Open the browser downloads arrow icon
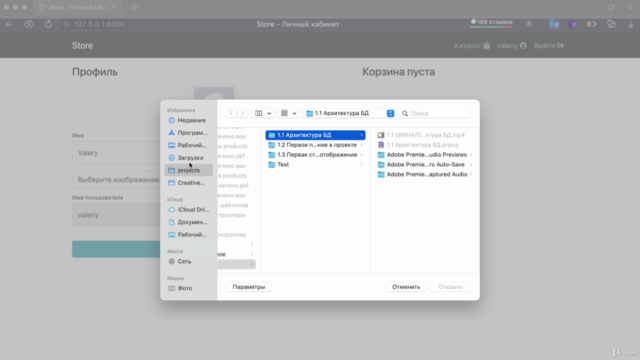This screenshot has width=640, height=360. (x=631, y=24)
